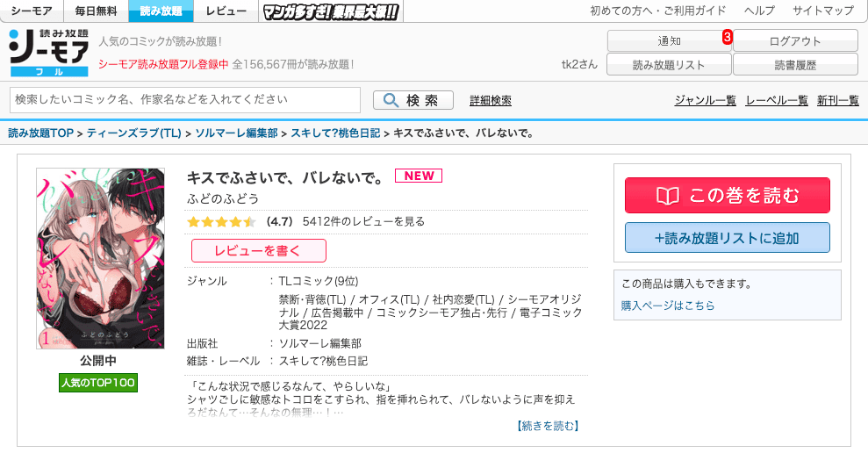Click the pink NEW badge
Image resolution: width=868 pixels, height=453 pixels.
(419, 176)
